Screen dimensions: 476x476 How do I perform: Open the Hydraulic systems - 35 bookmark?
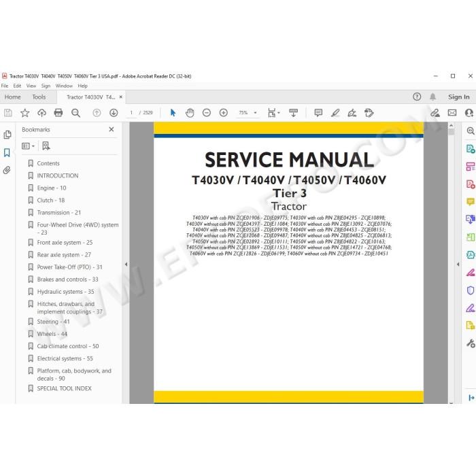[65, 292]
